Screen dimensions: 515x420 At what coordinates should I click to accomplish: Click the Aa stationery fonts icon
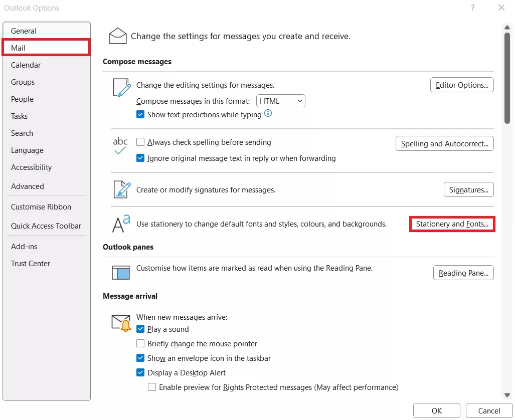tap(121, 224)
